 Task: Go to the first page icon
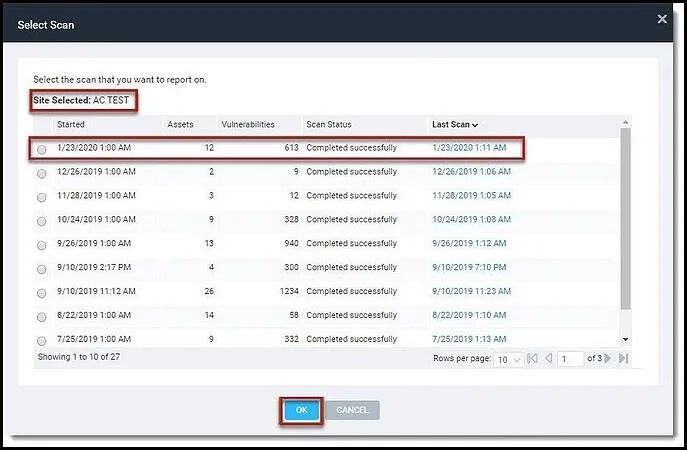click(x=532, y=358)
